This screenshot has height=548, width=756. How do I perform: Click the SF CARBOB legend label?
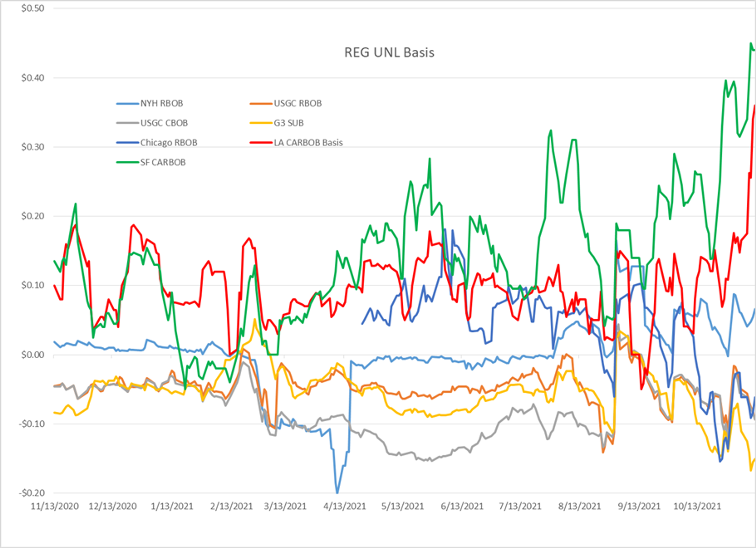coord(163,162)
